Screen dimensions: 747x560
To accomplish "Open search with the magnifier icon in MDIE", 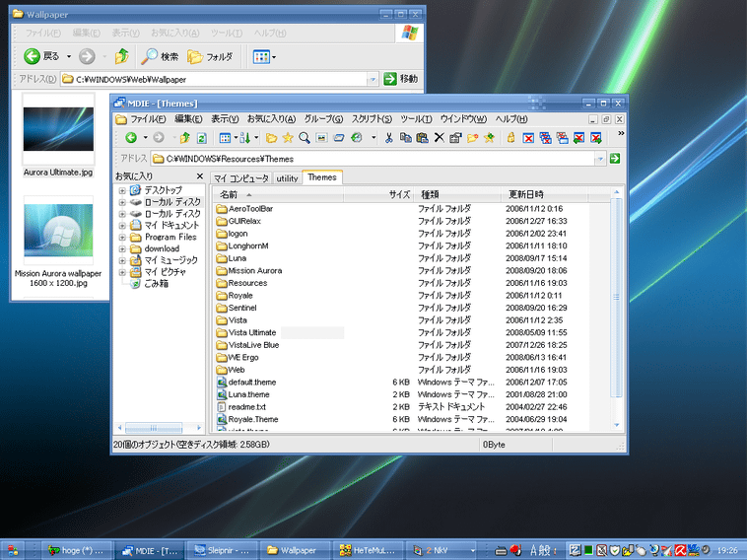I will tap(305, 138).
